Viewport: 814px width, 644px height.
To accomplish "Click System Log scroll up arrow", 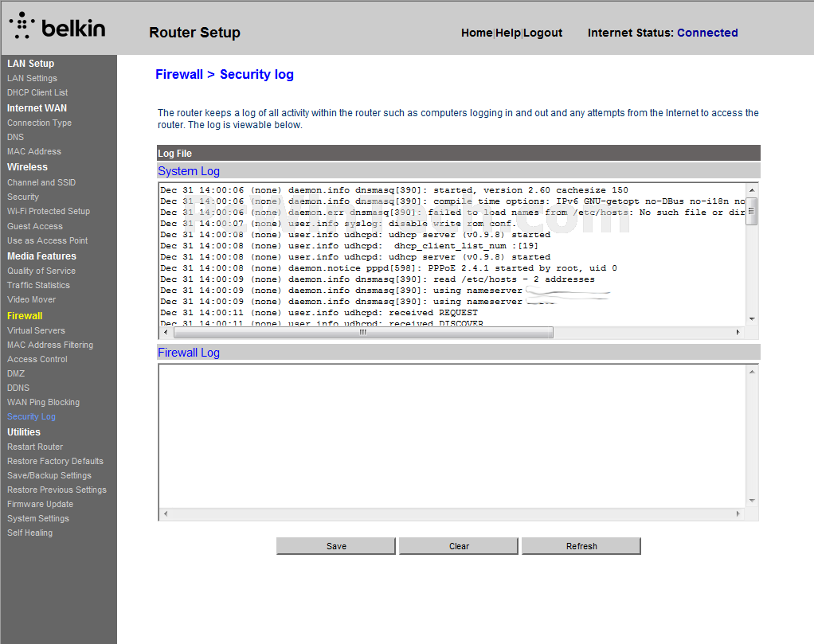I will pos(752,190).
